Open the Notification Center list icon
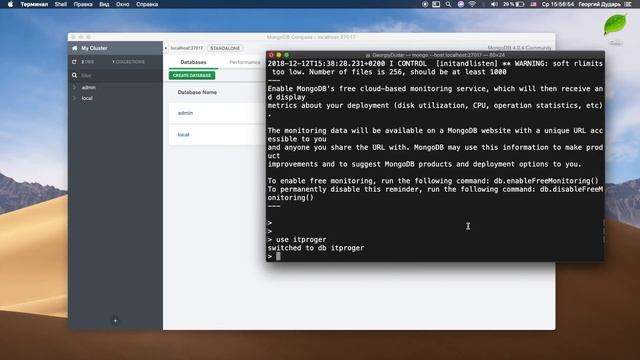Image resolution: width=640 pixels, height=360 pixels. [628, 4]
